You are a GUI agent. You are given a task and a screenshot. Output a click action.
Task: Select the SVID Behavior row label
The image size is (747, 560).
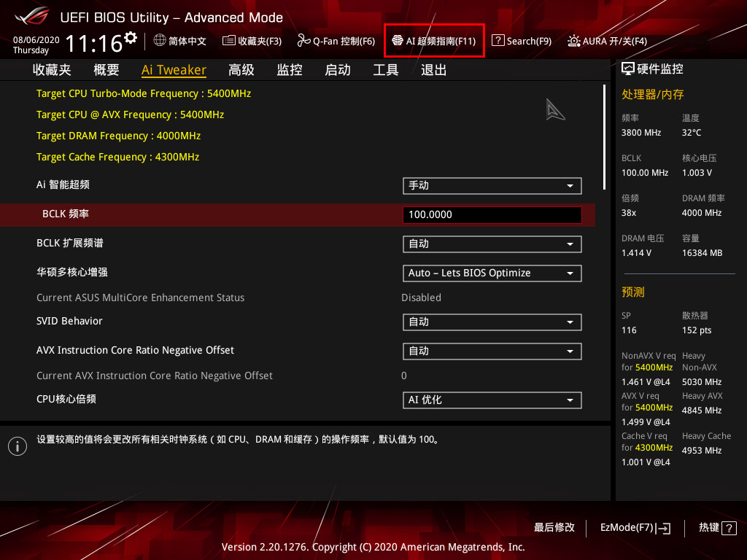[69, 321]
